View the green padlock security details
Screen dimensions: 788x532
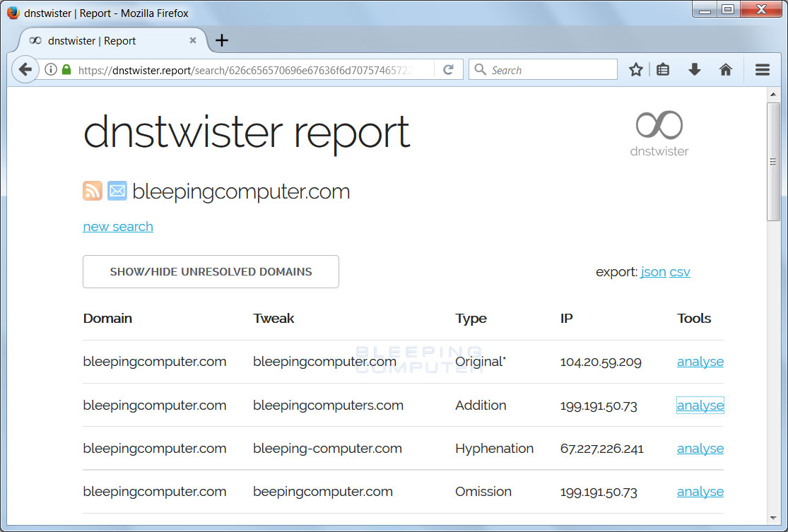point(66,69)
